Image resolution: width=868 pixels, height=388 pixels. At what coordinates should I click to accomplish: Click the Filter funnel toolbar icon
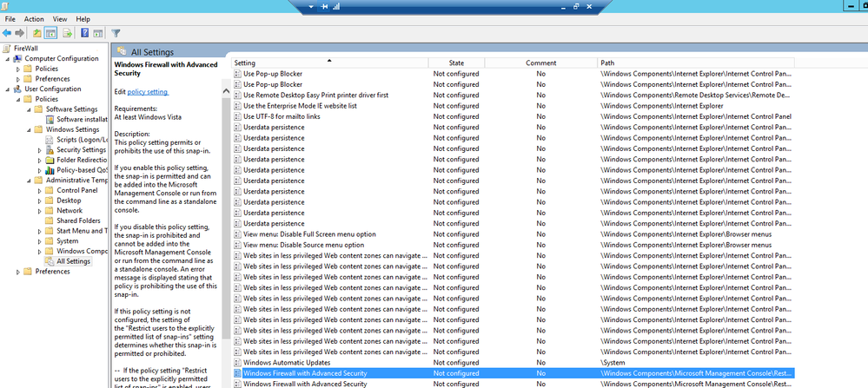(116, 33)
